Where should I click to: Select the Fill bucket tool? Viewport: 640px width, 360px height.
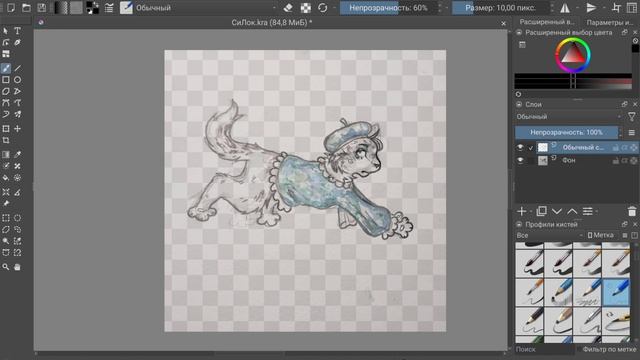[6, 178]
